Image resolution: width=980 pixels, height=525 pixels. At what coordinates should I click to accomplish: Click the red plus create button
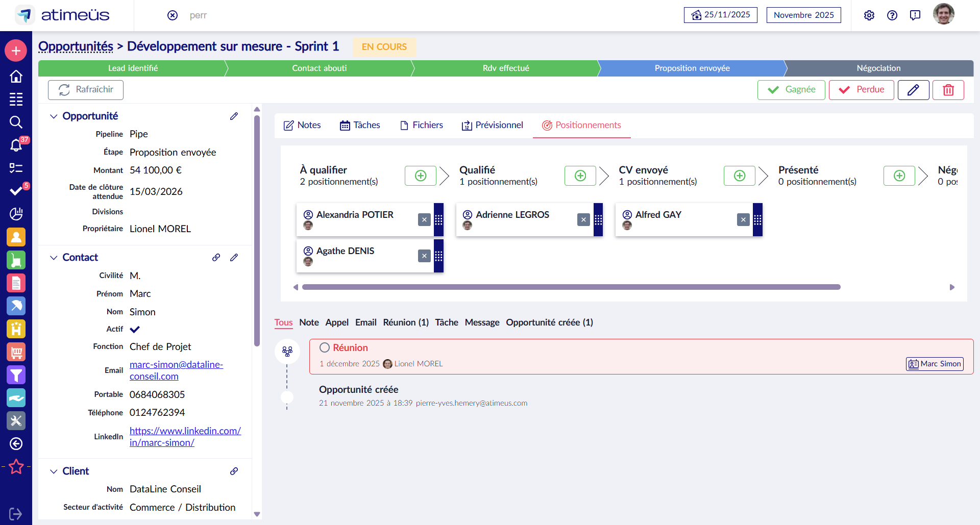point(16,51)
